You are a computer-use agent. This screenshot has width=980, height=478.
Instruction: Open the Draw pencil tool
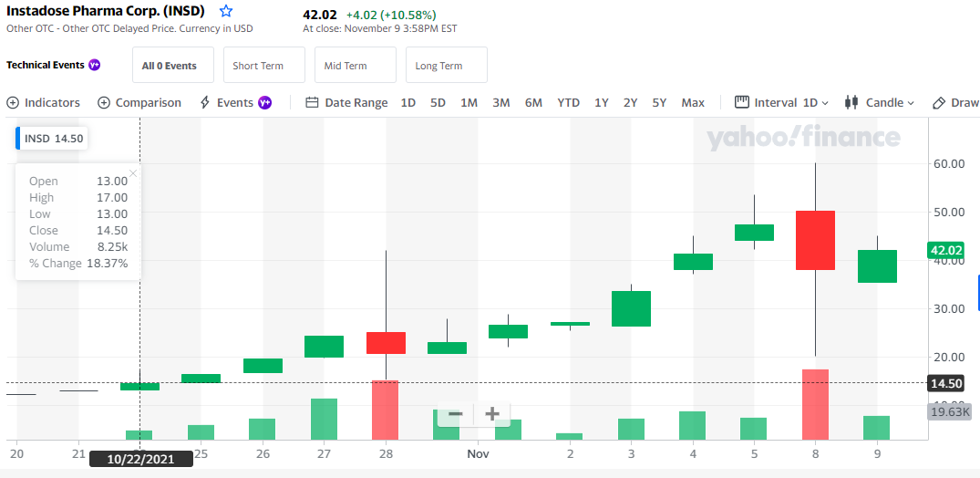(x=955, y=102)
